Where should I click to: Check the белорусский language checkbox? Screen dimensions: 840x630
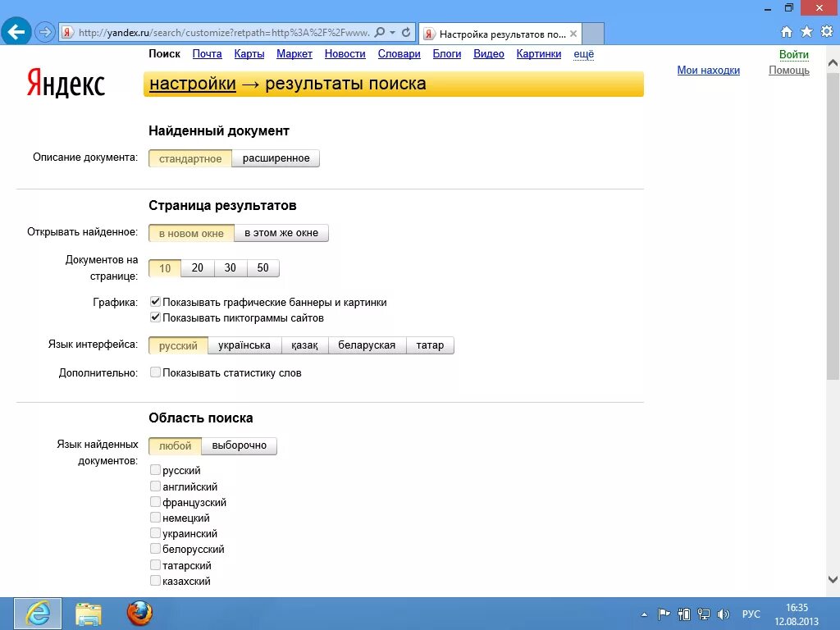[155, 548]
